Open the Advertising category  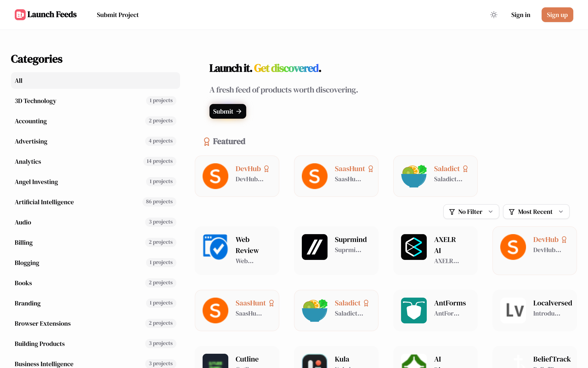pyautogui.click(x=96, y=141)
